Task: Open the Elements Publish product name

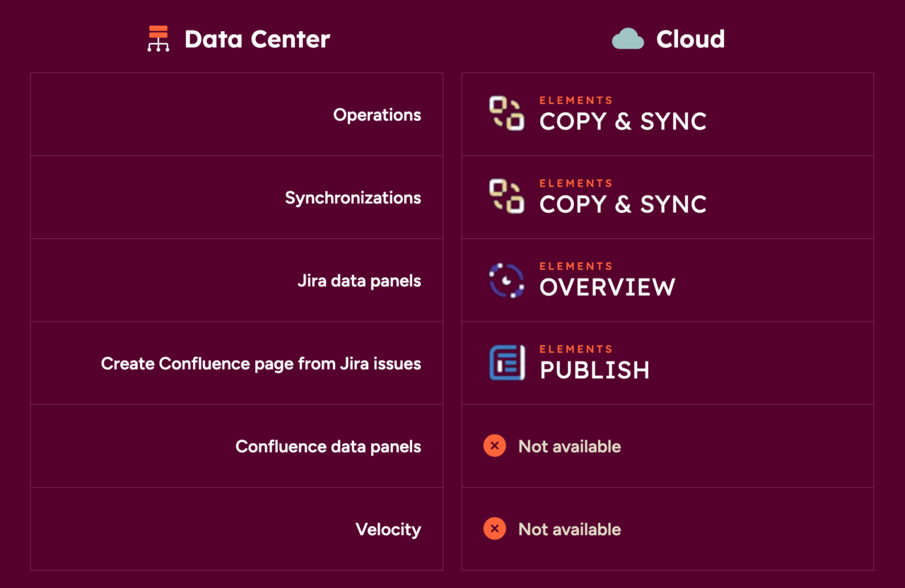Action: point(595,363)
